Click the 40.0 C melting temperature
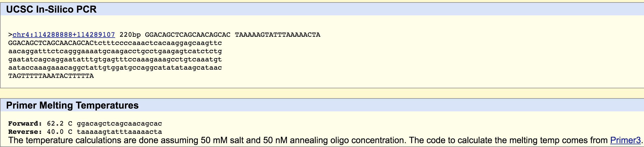 pos(59,132)
